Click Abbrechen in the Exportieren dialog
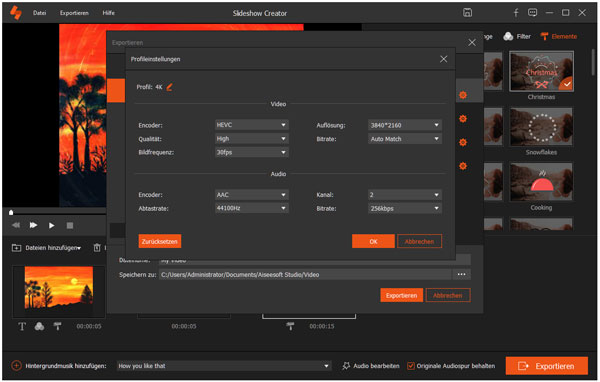Viewport: 600px width, 382px height. (x=448, y=295)
